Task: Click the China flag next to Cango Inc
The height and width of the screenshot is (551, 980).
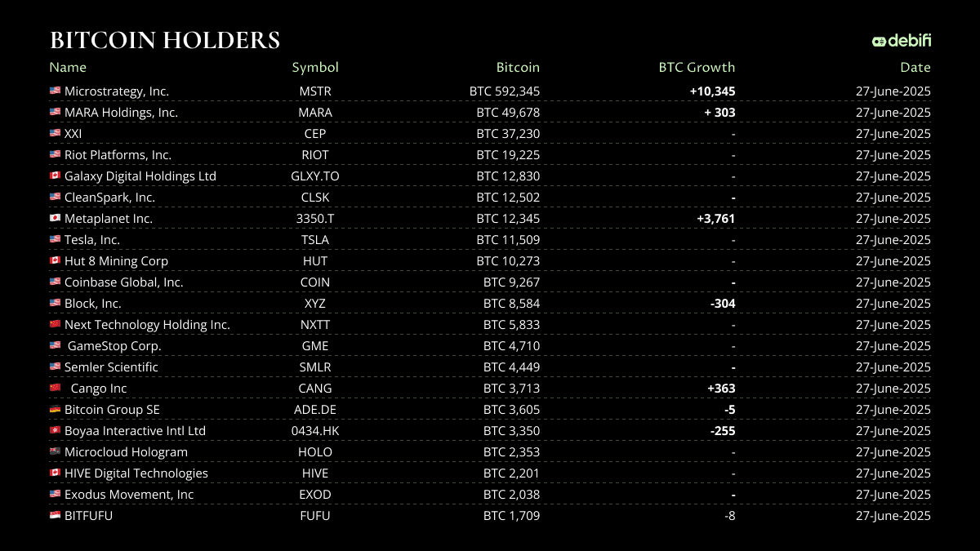Action: pos(55,389)
